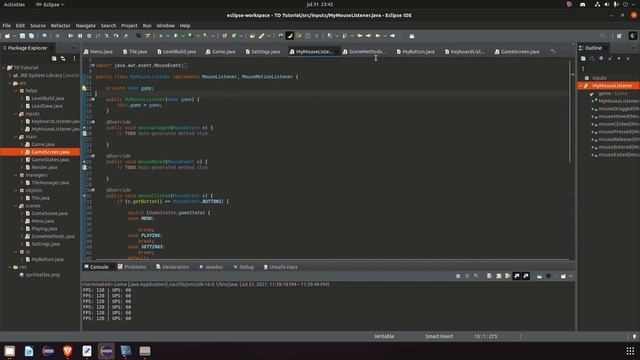
Task: Open Activities overview in the top bar
Action: pyautogui.click(x=14, y=4)
